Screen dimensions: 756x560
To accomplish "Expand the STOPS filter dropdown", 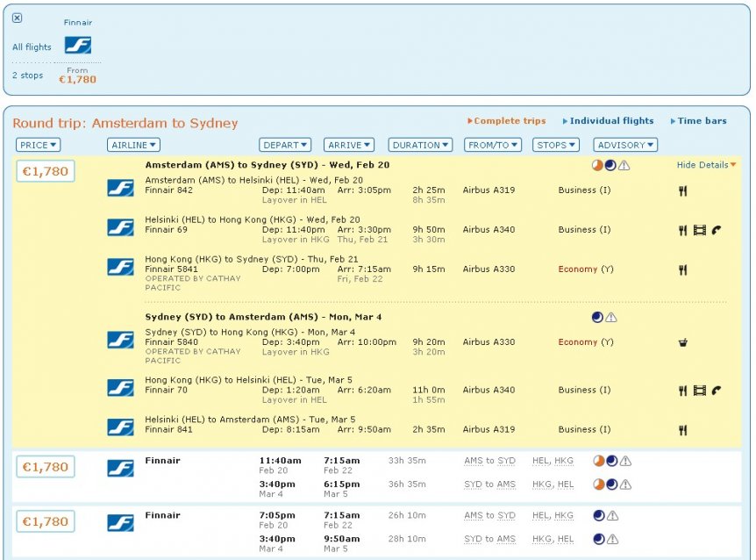I will click(556, 145).
